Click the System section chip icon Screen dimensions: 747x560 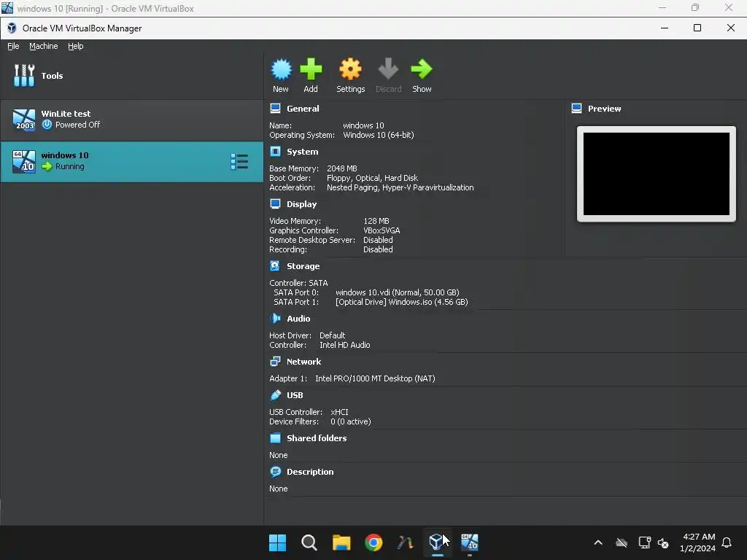tap(275, 152)
